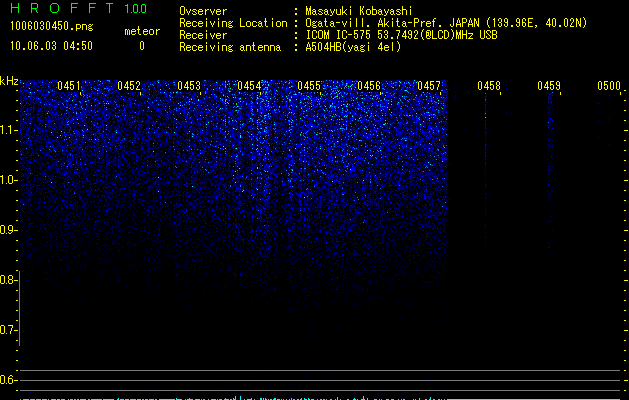Click the 0452 time marker
629x400 pixels.
[x=129, y=86]
